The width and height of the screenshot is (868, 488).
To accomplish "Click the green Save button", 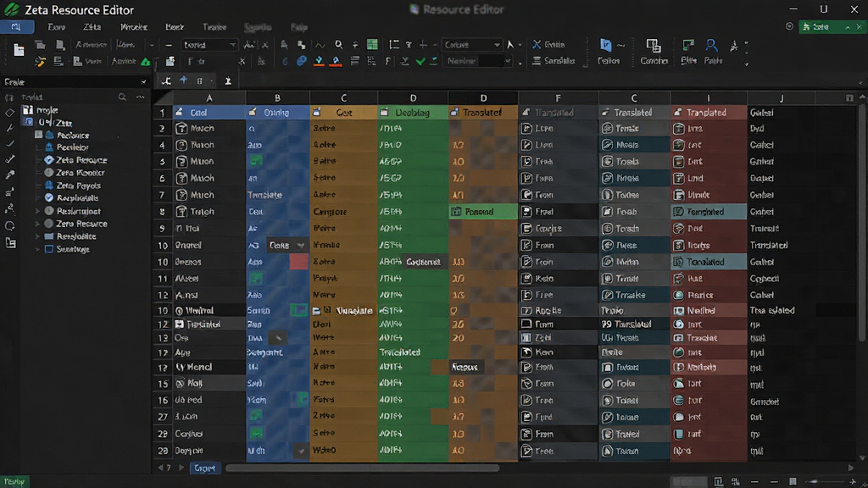I will pos(820,26).
